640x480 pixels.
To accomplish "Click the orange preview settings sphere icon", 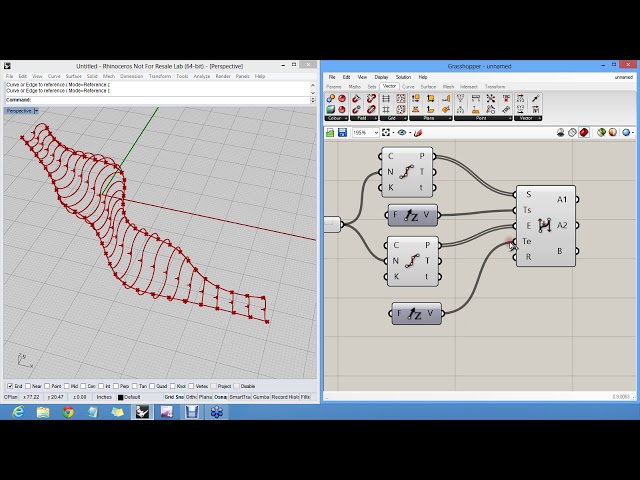I will pos(613,132).
